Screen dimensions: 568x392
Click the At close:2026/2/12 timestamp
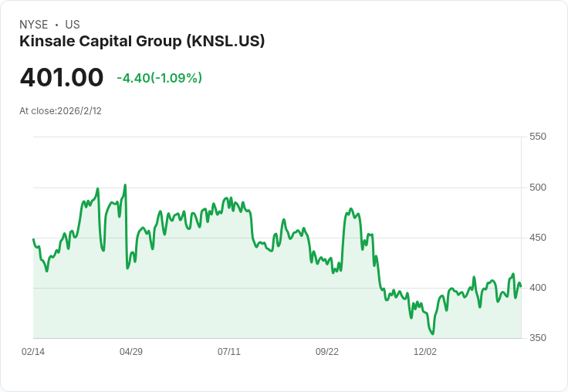click(60, 111)
